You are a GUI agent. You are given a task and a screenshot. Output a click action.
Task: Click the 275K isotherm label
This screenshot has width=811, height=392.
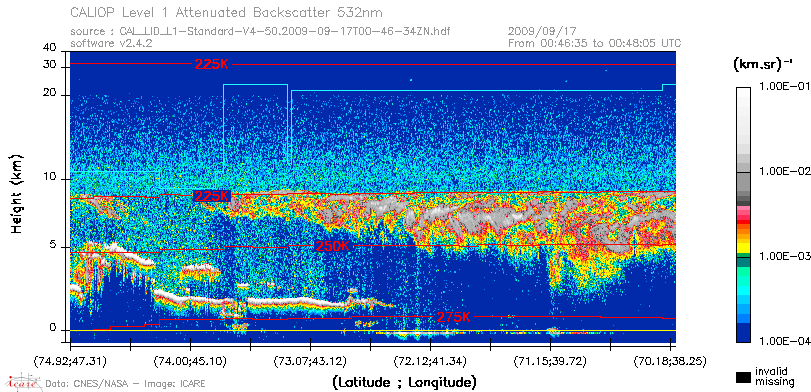pyautogui.click(x=454, y=317)
